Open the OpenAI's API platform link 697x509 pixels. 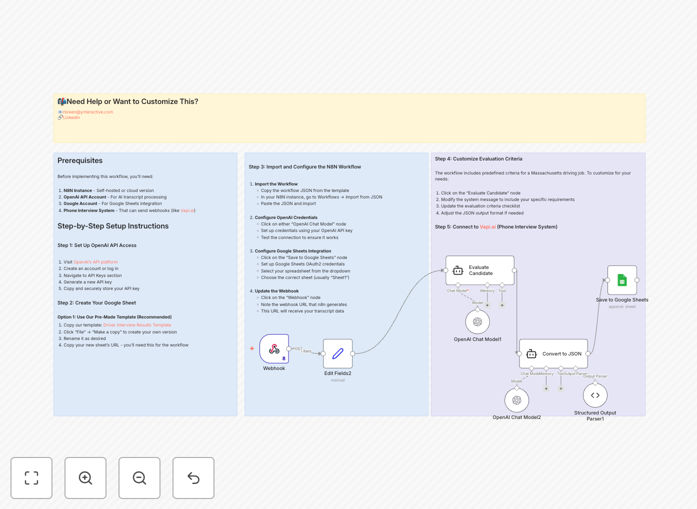96,262
